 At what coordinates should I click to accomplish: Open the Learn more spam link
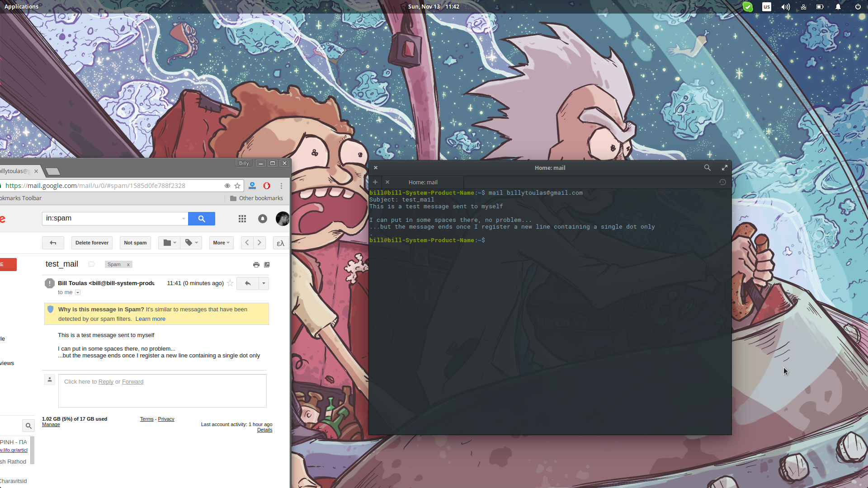150,319
